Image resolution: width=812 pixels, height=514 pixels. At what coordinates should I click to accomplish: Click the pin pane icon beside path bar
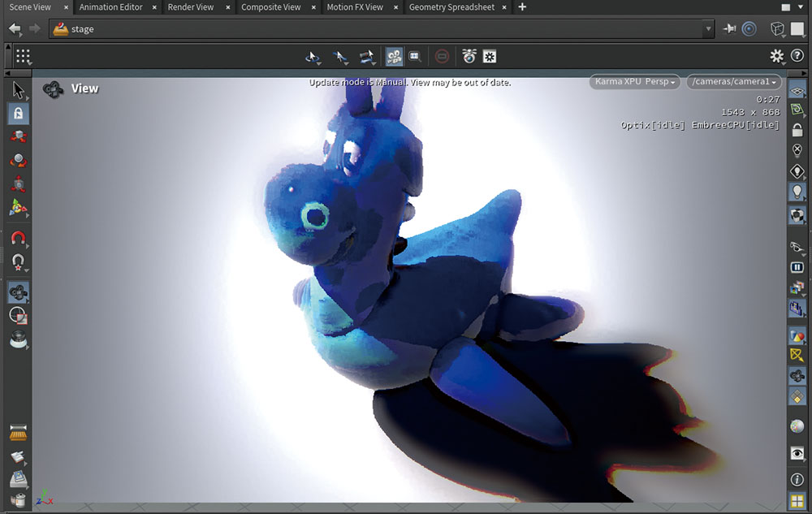[x=729, y=28]
